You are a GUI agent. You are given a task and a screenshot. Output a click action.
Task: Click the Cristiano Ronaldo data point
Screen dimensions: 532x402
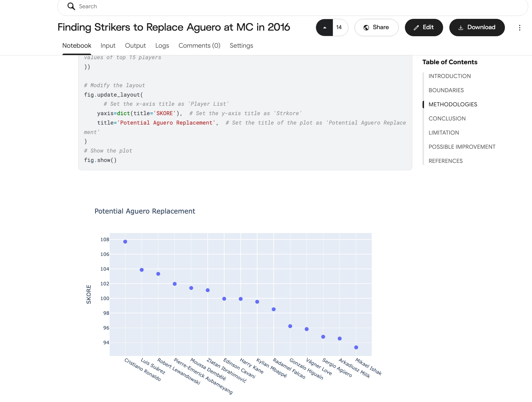pyautogui.click(x=125, y=242)
